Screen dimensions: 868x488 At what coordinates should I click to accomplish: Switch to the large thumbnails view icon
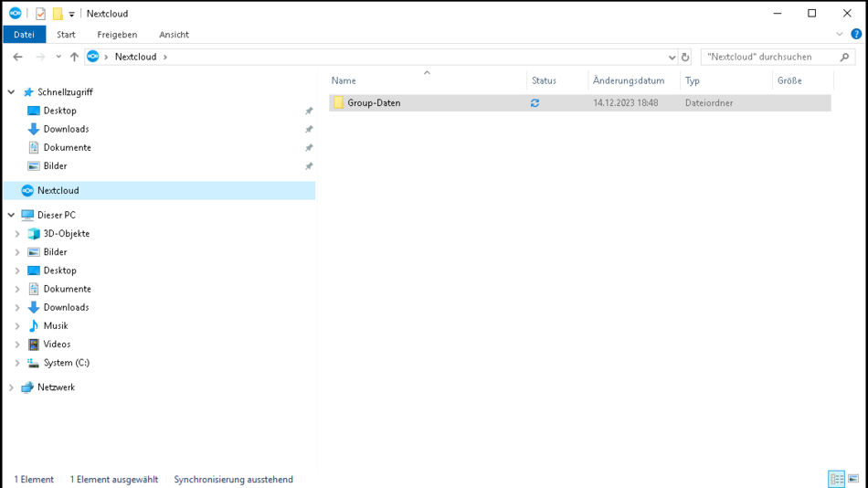853,479
